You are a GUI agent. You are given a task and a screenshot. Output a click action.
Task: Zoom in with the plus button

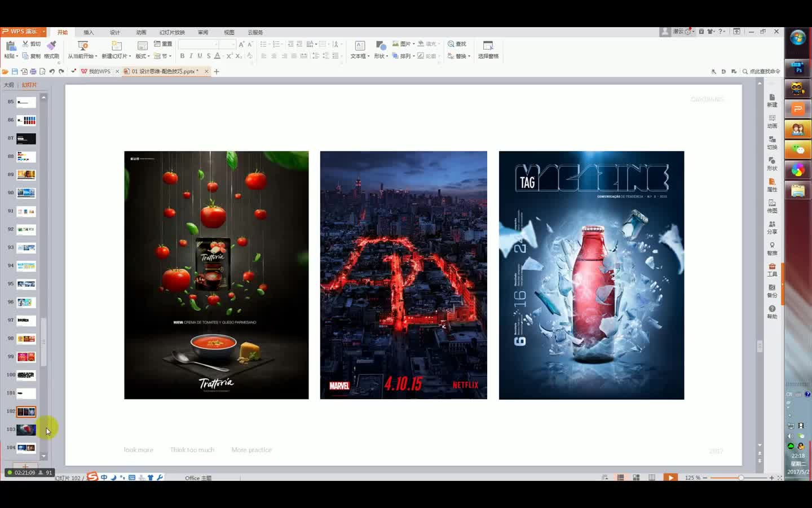[x=771, y=478]
